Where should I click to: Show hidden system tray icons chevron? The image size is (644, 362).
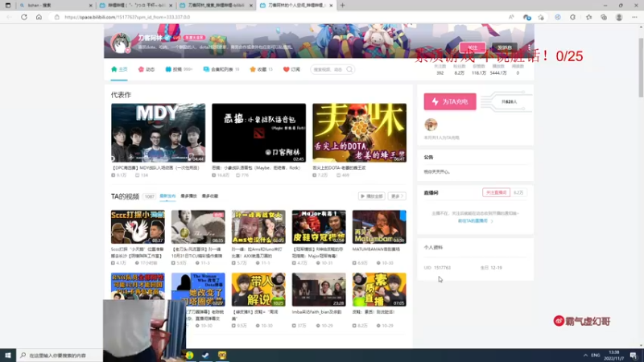pos(585,355)
